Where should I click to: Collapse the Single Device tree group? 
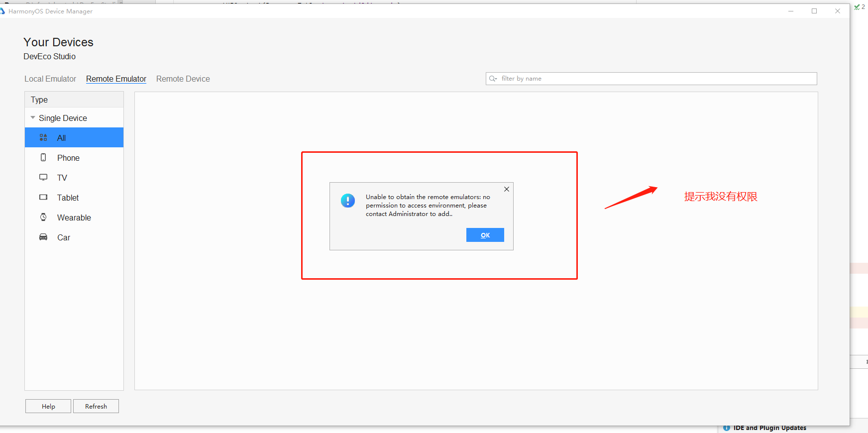pos(33,118)
